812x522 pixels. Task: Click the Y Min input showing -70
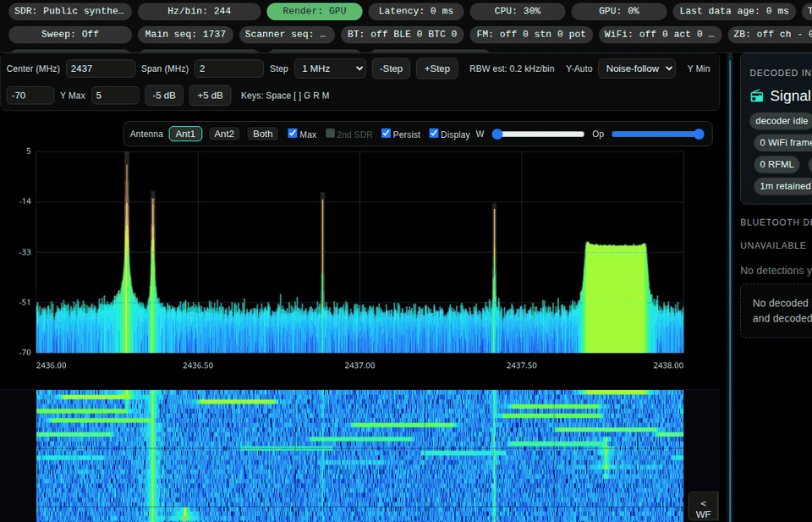coord(30,96)
